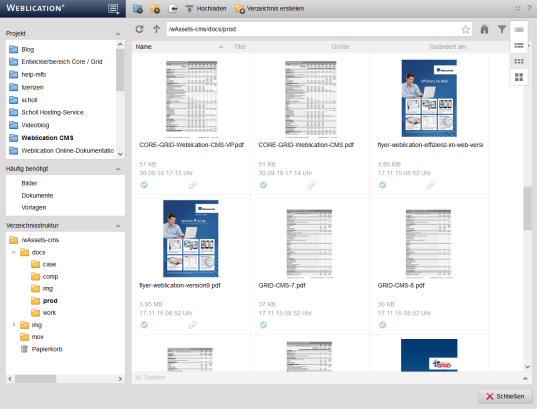Click online status icon of GRID-CMS-8.pdf
The image size is (537, 409).
coord(383,325)
